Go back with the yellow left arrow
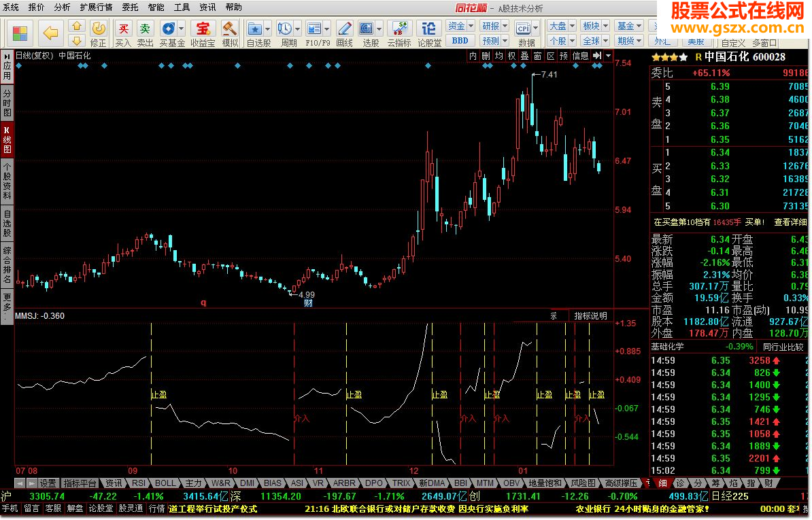812x520 pixels. point(50,33)
